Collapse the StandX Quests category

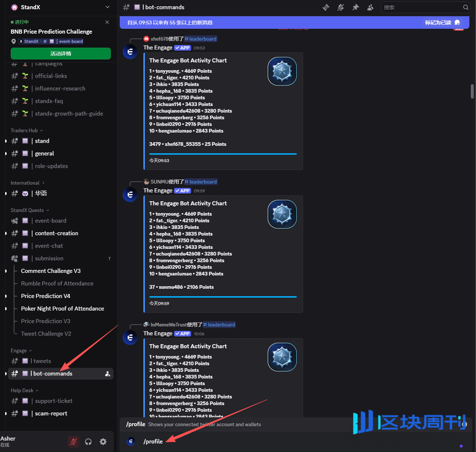(x=30, y=210)
